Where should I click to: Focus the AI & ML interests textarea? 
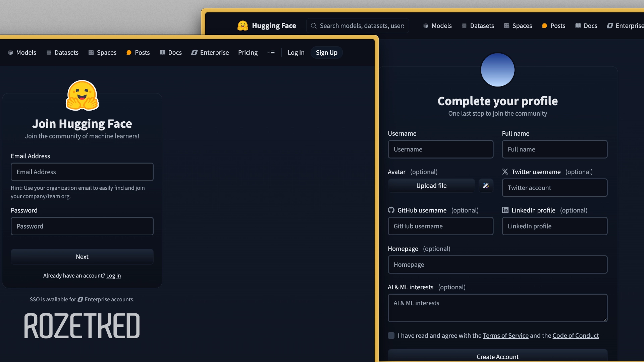pos(497,308)
